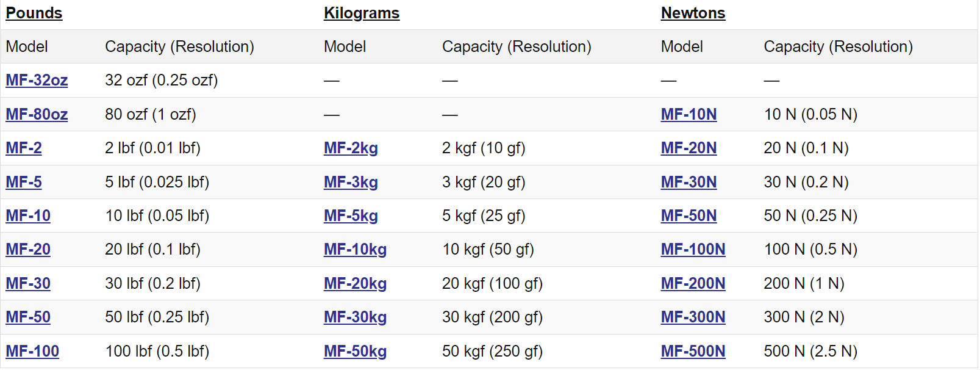Click the MF-300N model link

tap(693, 317)
